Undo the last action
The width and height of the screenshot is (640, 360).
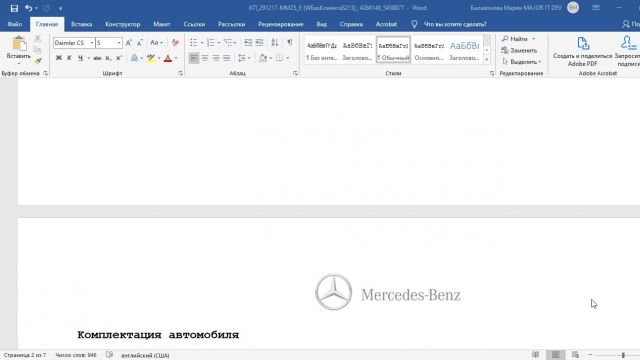(x=28, y=8)
